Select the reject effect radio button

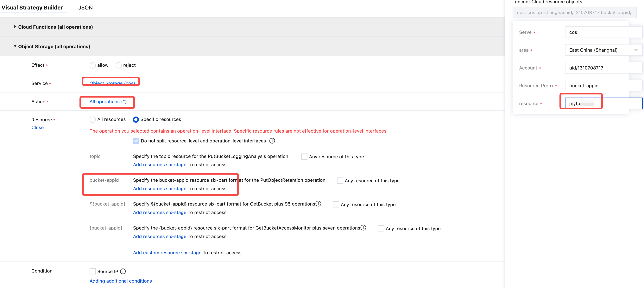point(118,65)
